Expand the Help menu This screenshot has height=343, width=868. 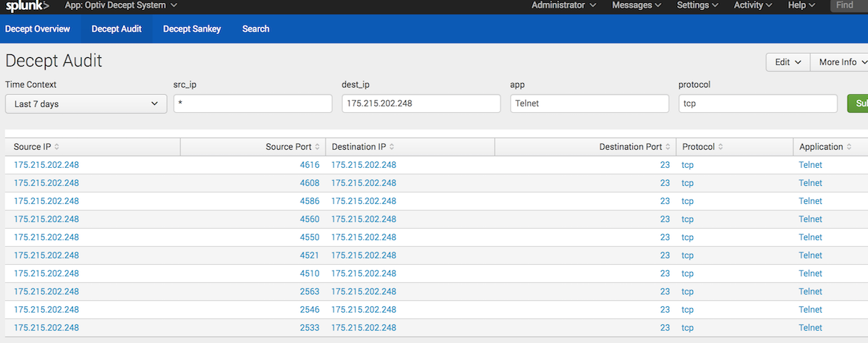pyautogui.click(x=801, y=5)
